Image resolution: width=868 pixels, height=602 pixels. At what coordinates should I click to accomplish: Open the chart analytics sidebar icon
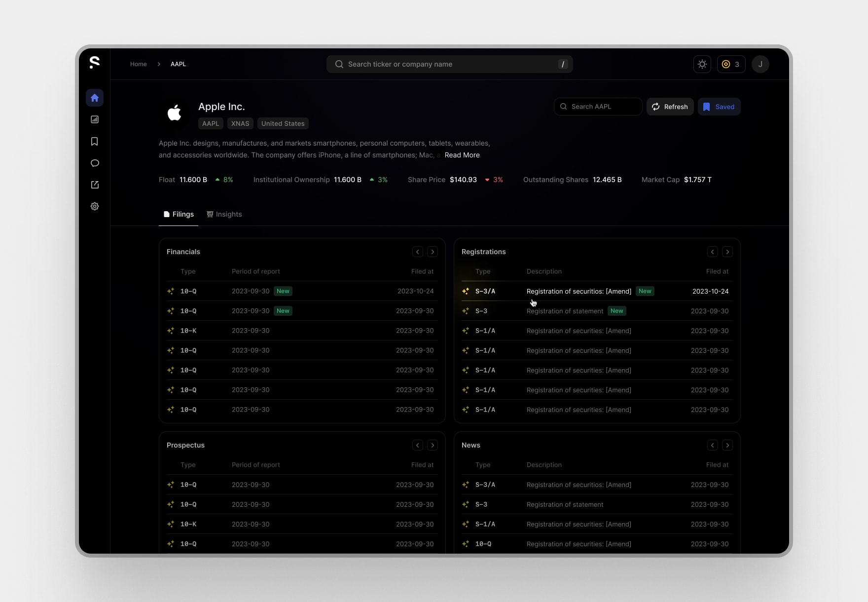point(95,119)
